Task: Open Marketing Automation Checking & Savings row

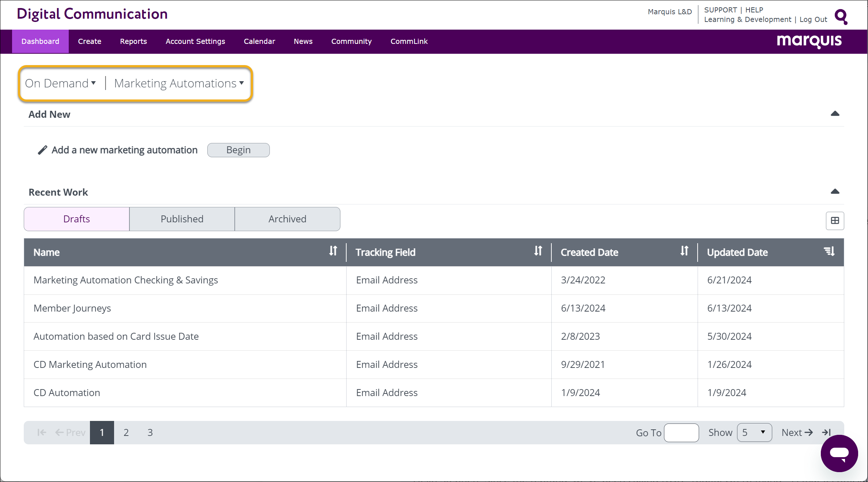Action: [434, 280]
